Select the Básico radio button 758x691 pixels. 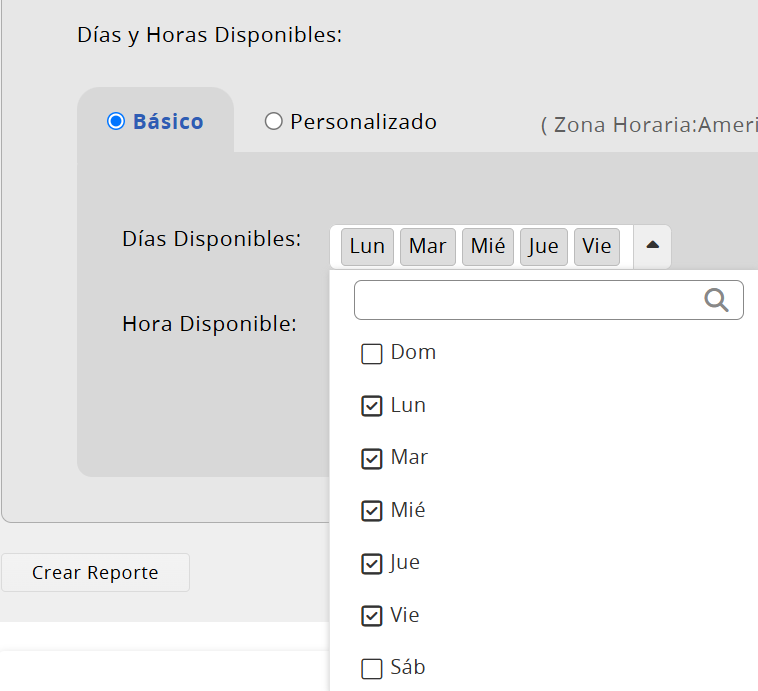(x=116, y=121)
